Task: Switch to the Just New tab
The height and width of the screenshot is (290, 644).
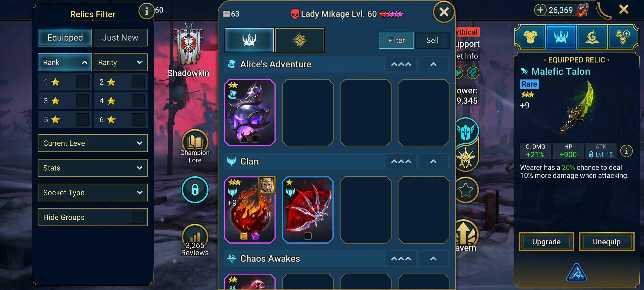Action: coord(120,38)
